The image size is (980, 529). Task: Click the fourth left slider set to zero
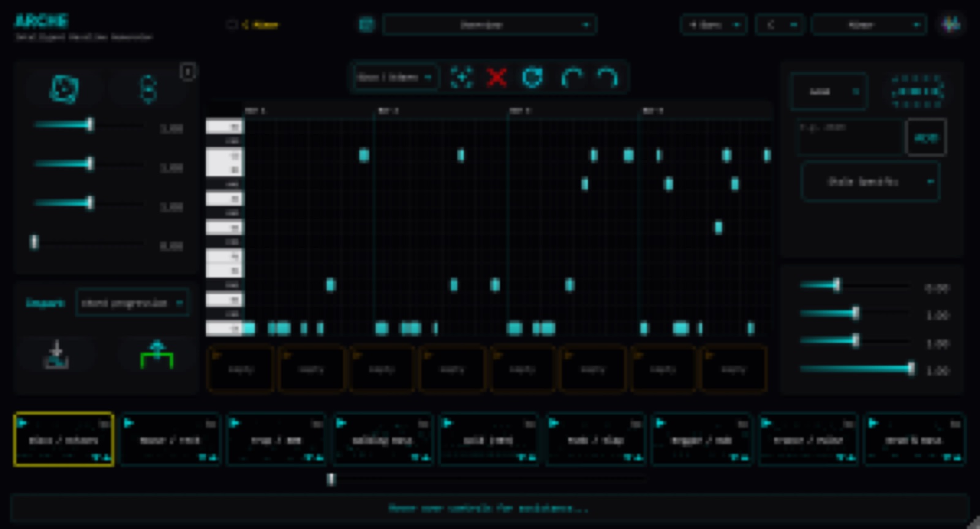(x=89, y=243)
